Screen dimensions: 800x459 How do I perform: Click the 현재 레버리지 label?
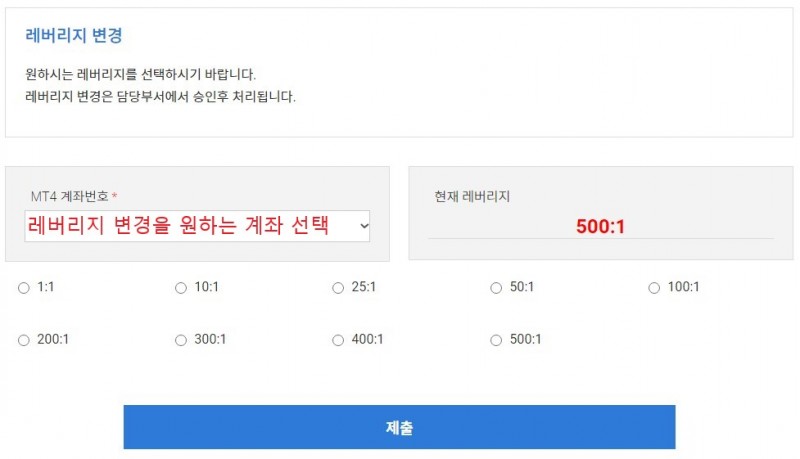click(472, 196)
